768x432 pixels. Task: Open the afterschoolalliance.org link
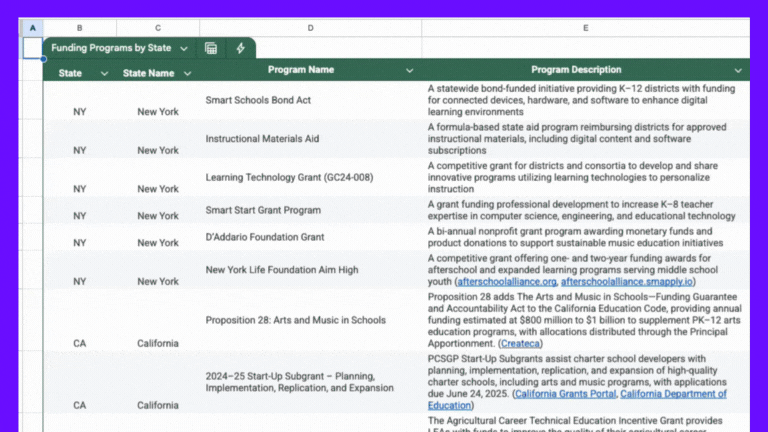point(507,282)
